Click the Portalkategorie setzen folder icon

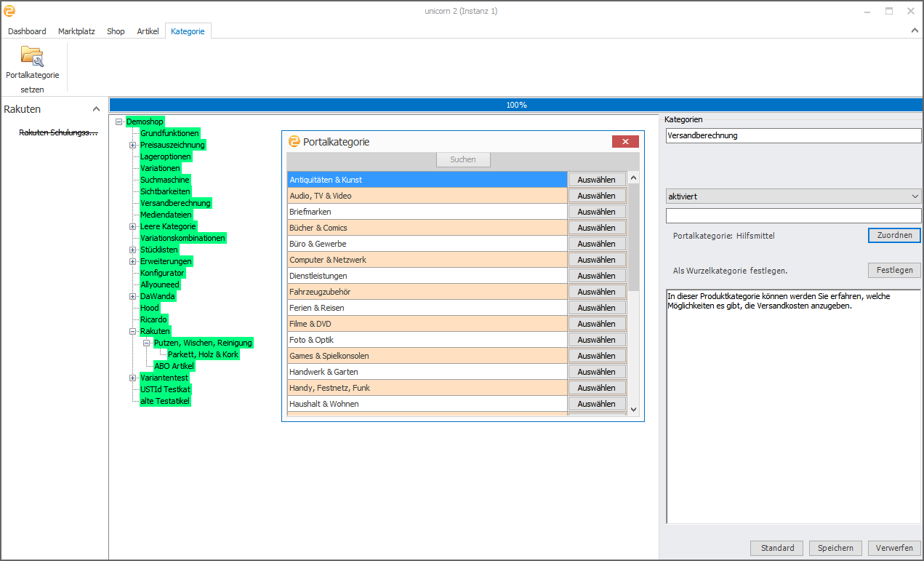32,57
